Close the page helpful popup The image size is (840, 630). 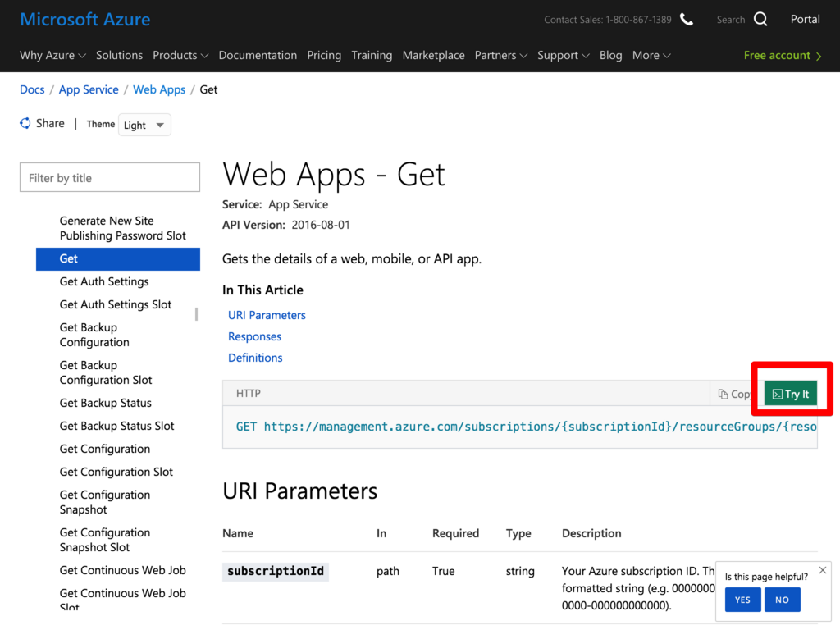(x=822, y=570)
